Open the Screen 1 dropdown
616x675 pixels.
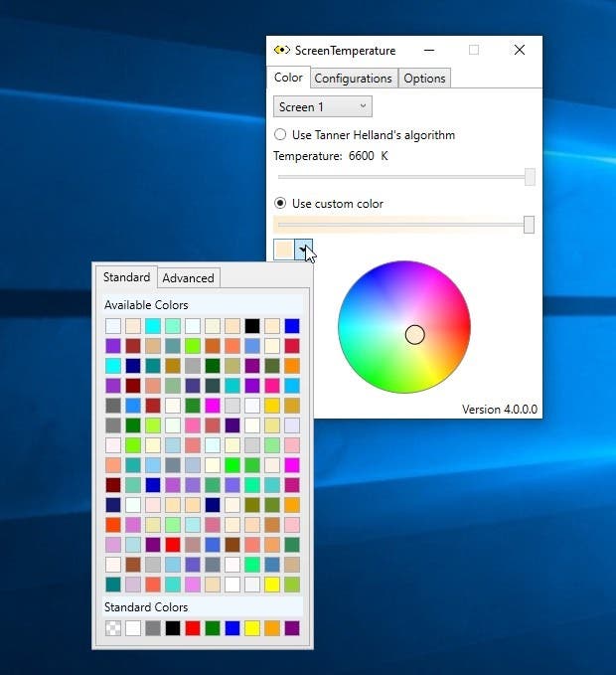[x=322, y=106]
